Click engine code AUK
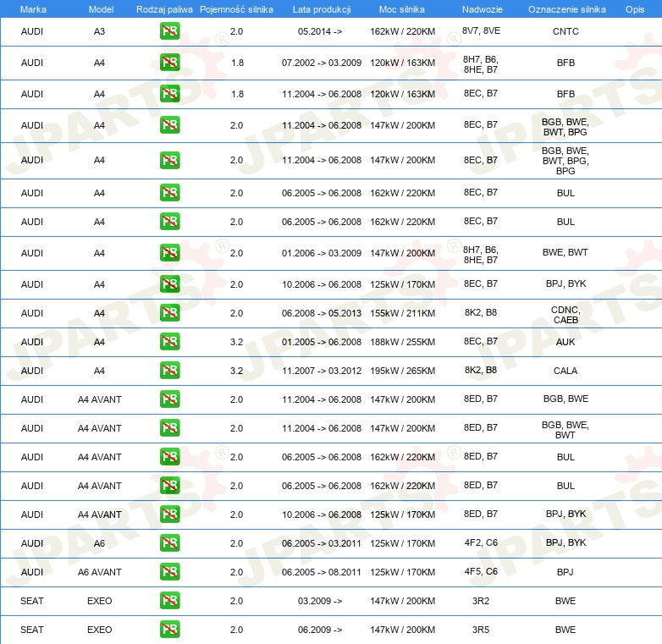 pos(565,342)
